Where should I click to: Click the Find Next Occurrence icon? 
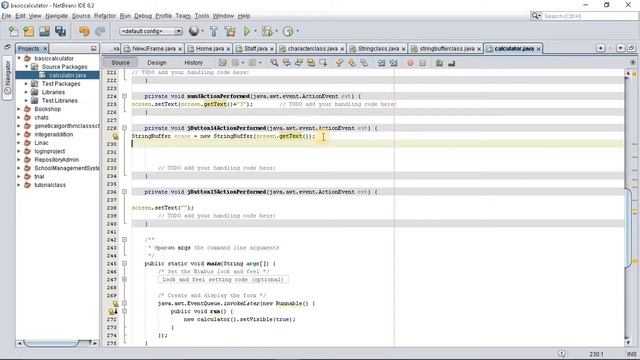click(x=299, y=63)
